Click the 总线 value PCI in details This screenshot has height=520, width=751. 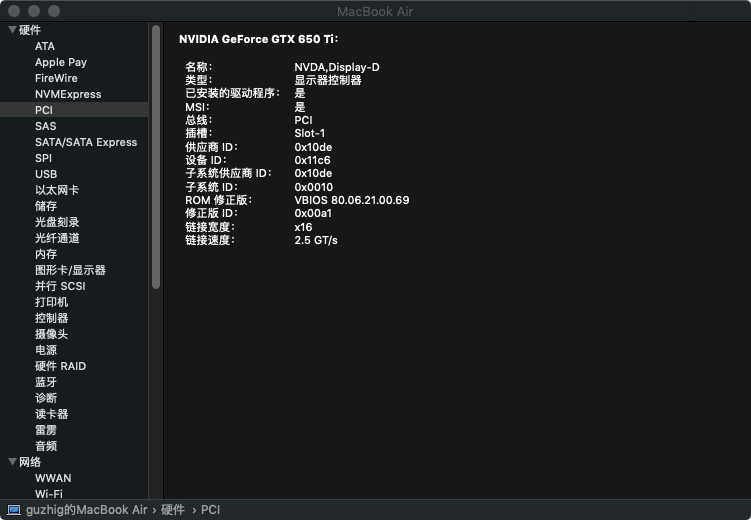pyautogui.click(x=304, y=120)
